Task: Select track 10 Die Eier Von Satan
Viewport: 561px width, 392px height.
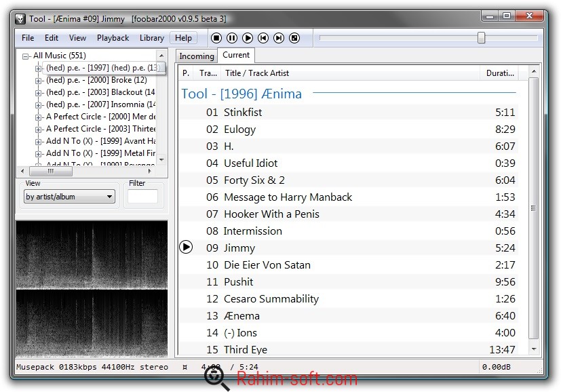Action: coord(348,264)
